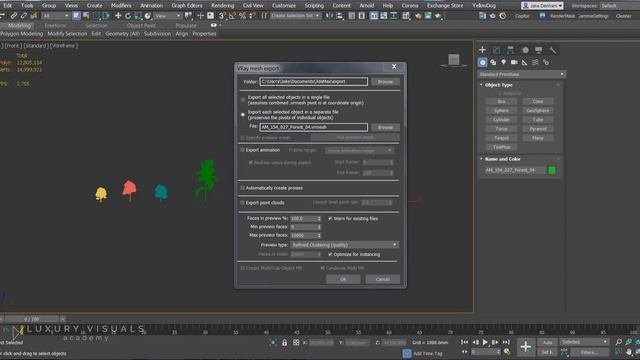Viewport: 640px width, 360px height.
Task: Select the Lights category icon
Action: click(504, 62)
